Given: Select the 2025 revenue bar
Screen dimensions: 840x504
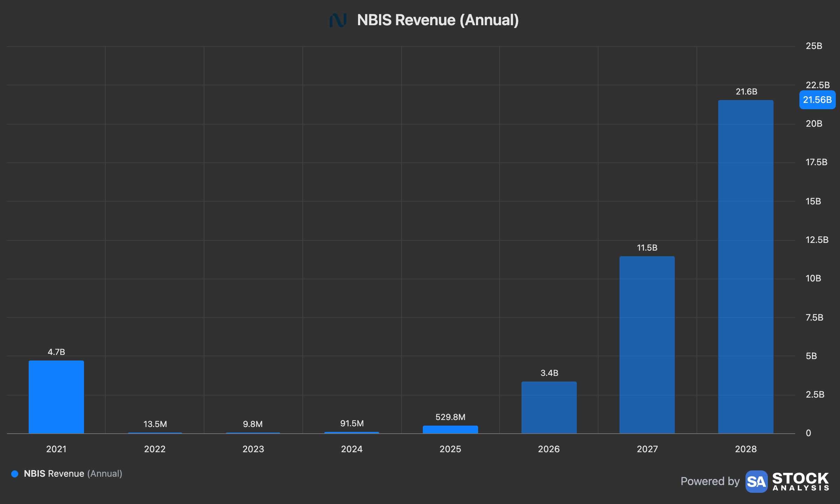Looking at the screenshot, I should coord(450,429).
